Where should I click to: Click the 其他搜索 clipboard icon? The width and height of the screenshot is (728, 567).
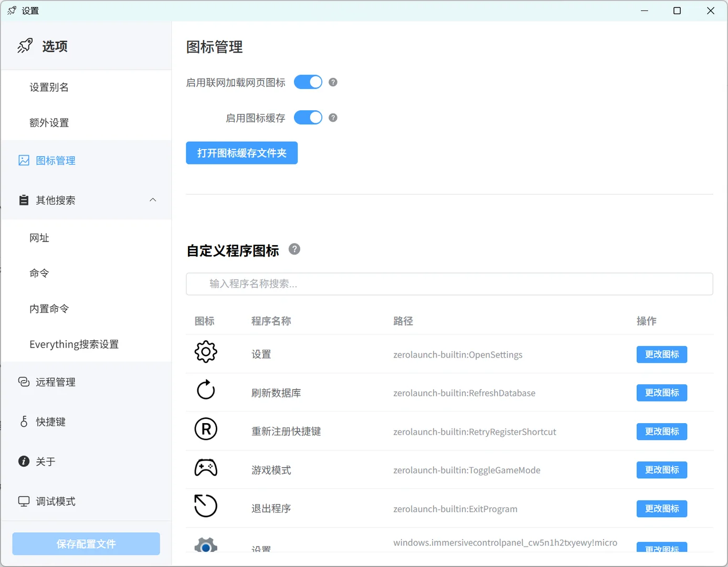pyautogui.click(x=24, y=200)
